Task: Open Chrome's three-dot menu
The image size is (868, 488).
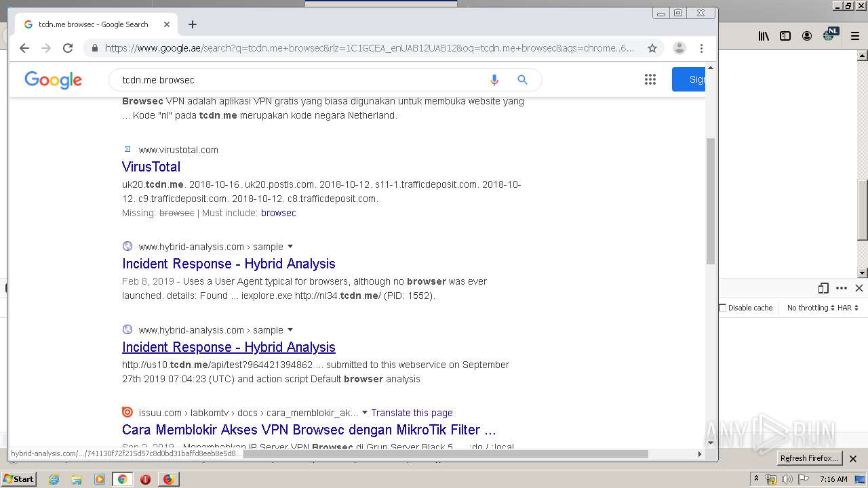Action: [x=701, y=48]
